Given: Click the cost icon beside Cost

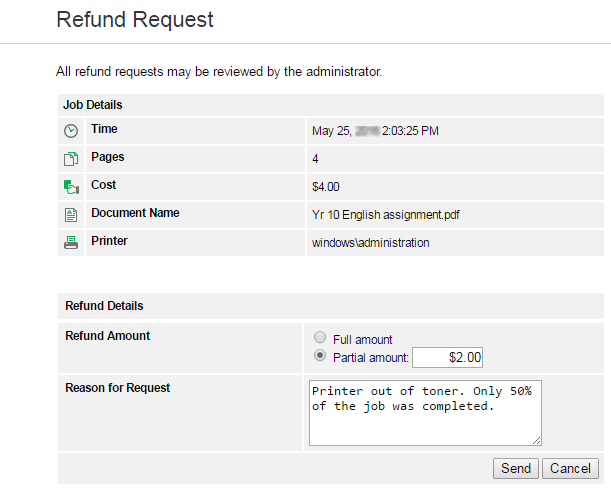Looking at the screenshot, I should click(x=71, y=186).
